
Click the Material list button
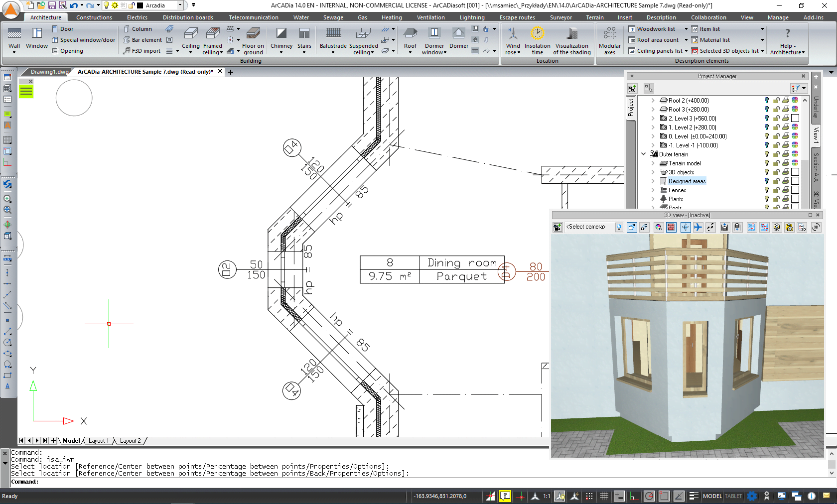coord(710,40)
